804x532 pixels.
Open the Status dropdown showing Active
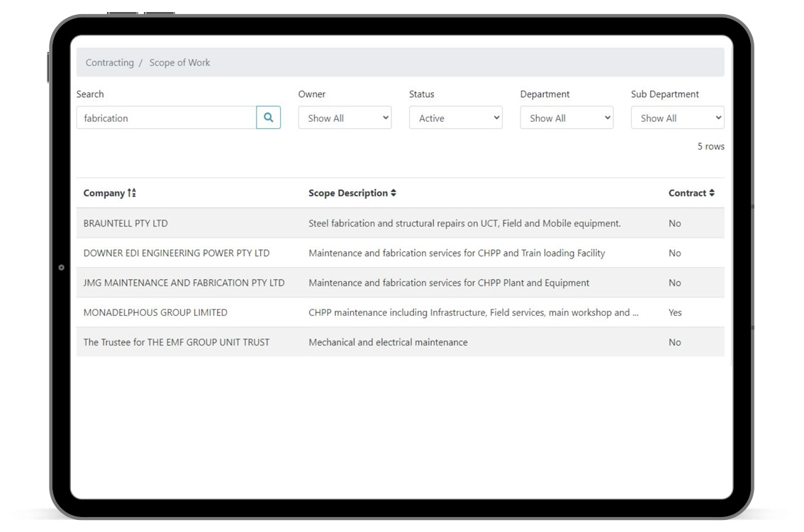tap(456, 118)
